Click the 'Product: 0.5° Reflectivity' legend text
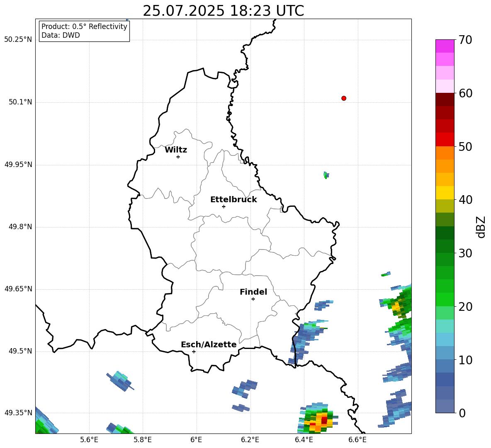 click(x=84, y=27)
